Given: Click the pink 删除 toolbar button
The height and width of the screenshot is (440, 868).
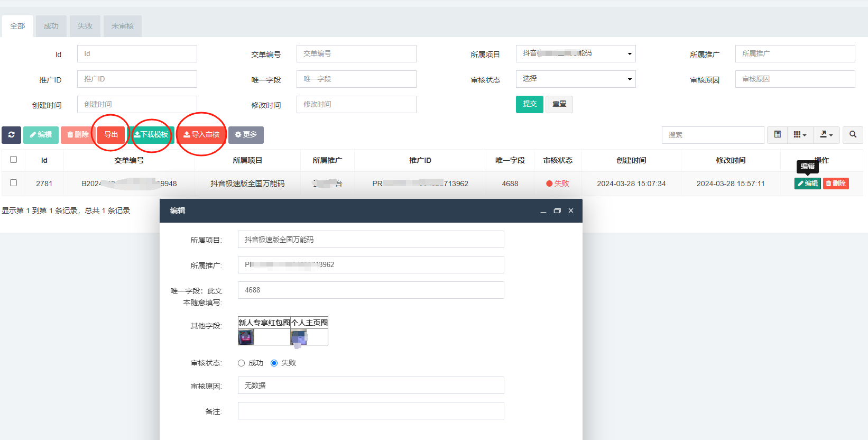Looking at the screenshot, I should tap(78, 135).
